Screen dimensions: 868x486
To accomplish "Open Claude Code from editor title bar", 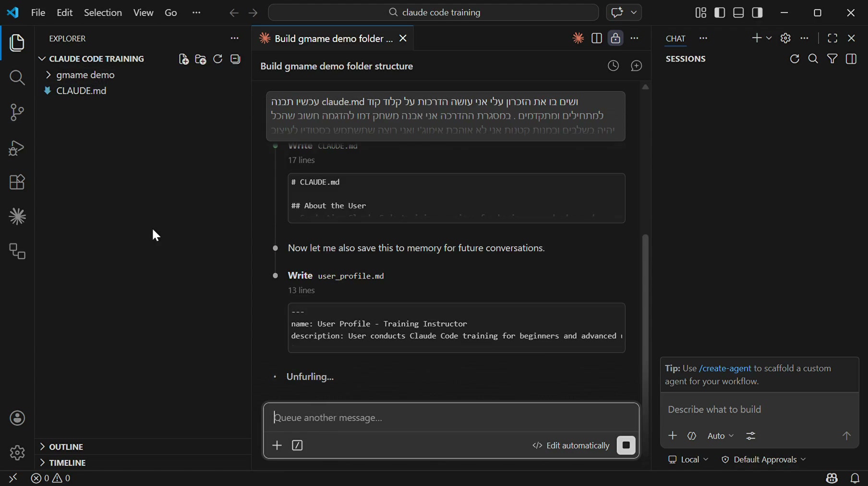I will click(578, 38).
